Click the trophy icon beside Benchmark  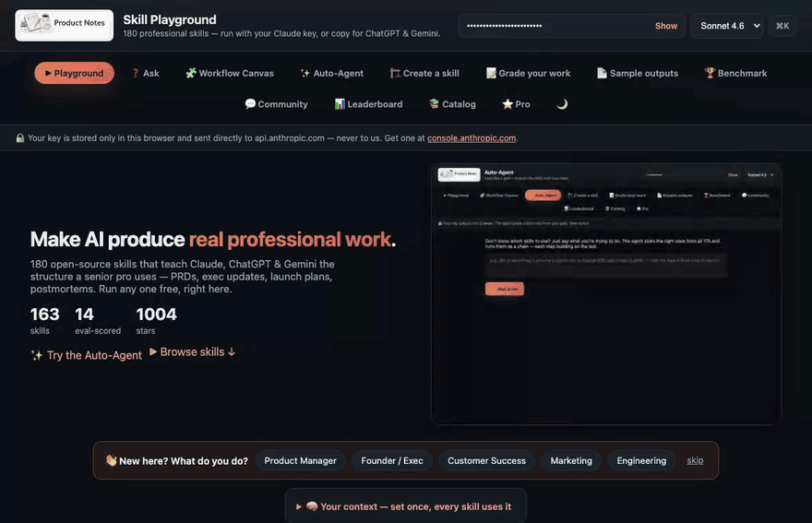(710, 73)
